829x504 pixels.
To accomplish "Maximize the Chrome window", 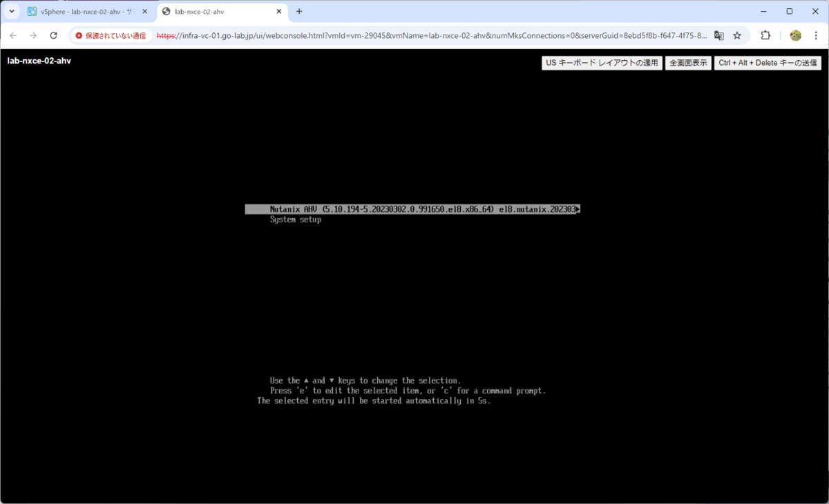I will click(790, 12).
